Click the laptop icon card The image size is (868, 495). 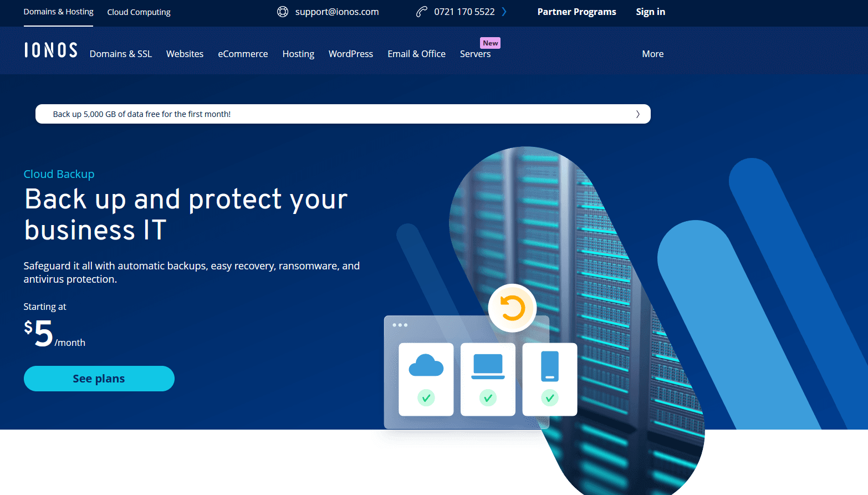coord(488,379)
